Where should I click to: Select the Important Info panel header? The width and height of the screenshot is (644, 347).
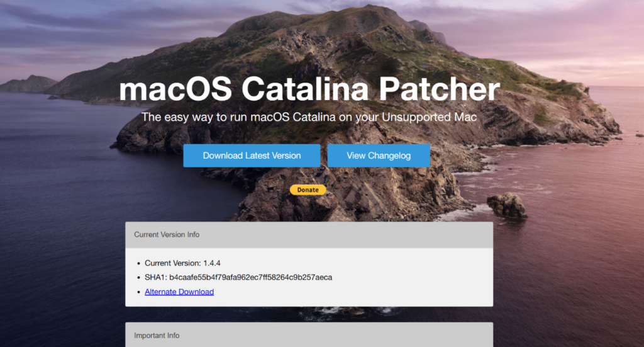click(309, 335)
